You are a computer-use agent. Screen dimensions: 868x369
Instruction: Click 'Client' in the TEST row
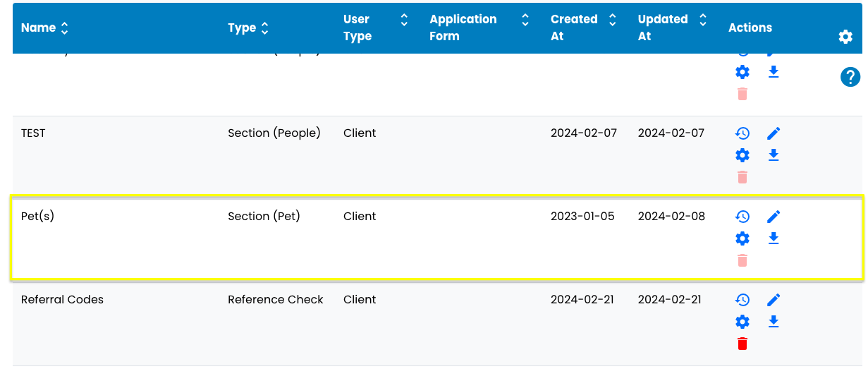click(360, 133)
